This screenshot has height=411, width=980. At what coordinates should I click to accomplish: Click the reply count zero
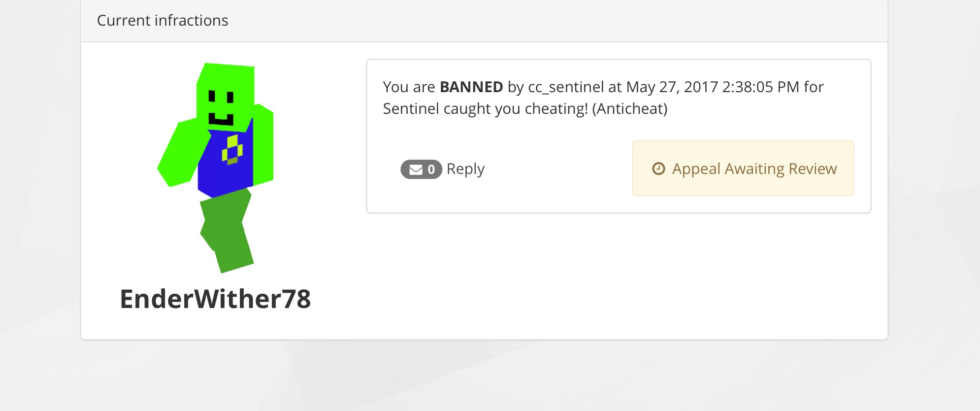[431, 170]
